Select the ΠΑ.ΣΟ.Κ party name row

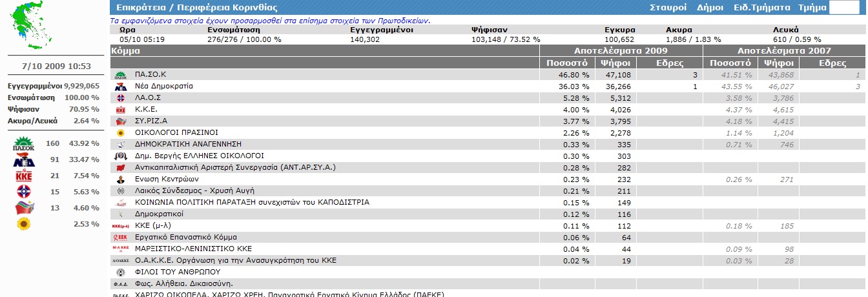click(150, 74)
